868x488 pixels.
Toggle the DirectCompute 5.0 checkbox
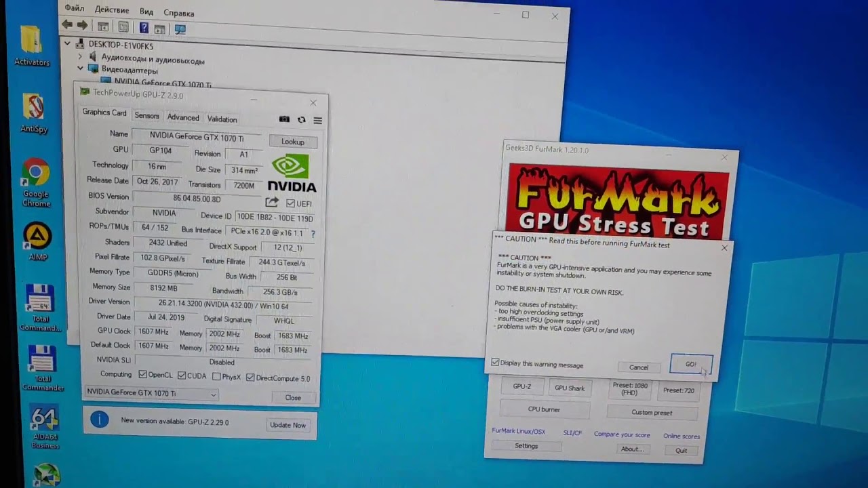coord(250,378)
